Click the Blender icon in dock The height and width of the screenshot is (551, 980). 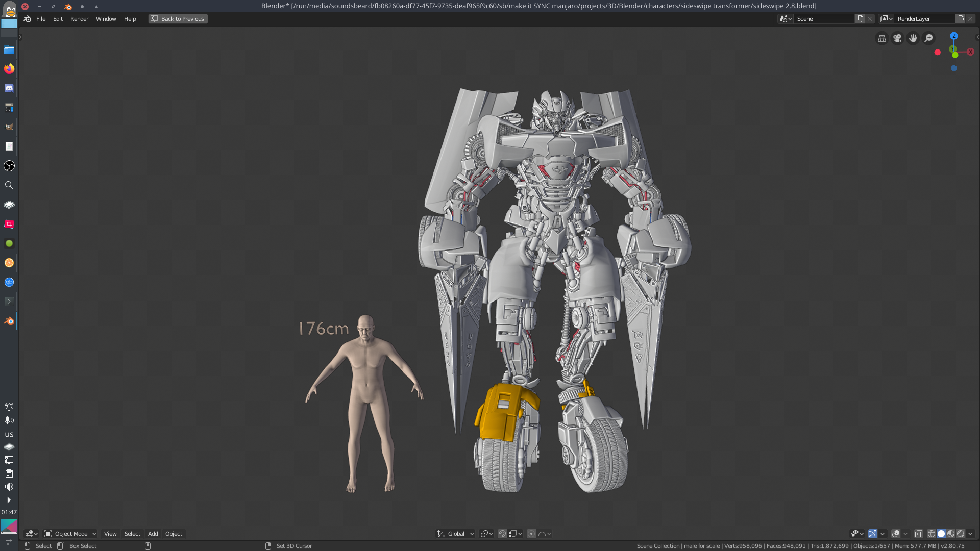pos(9,321)
